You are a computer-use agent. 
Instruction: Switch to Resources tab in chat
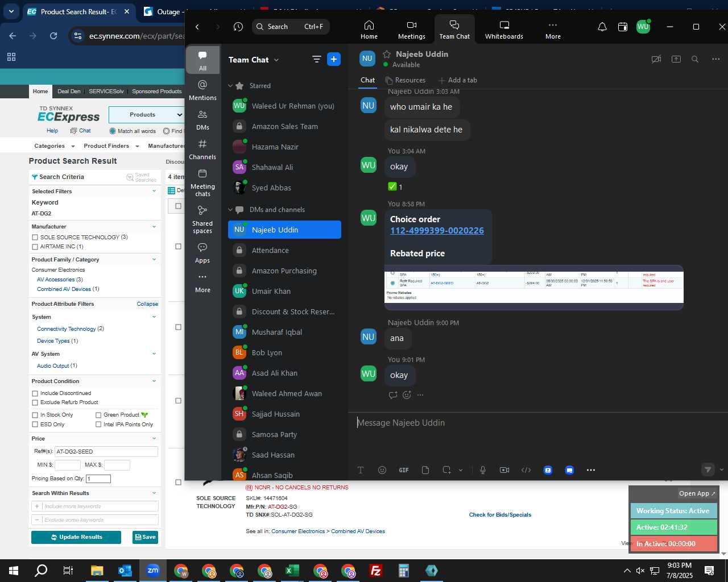coord(405,80)
